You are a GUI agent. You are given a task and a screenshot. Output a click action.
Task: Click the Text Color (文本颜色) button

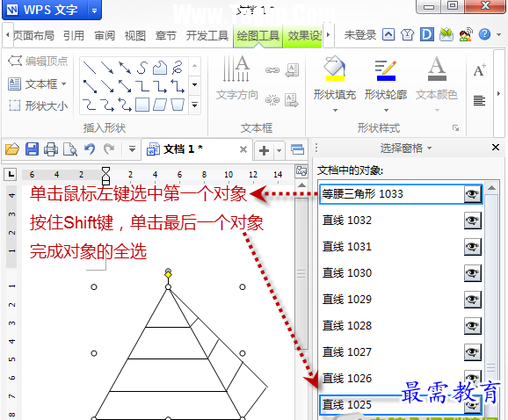[x=437, y=77]
